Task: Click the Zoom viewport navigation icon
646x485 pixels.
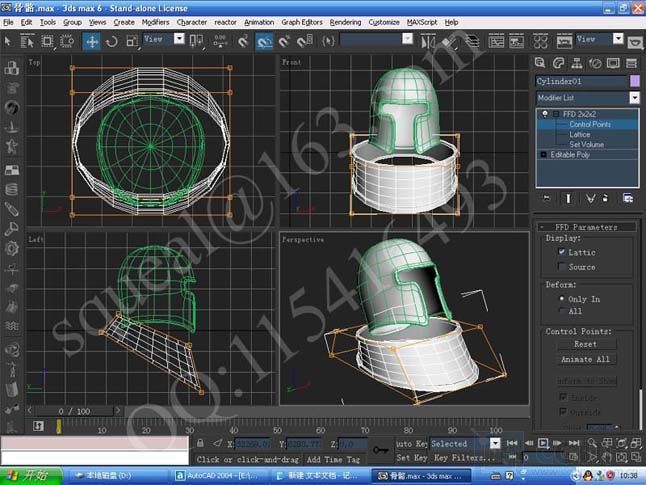Action: tap(592, 443)
